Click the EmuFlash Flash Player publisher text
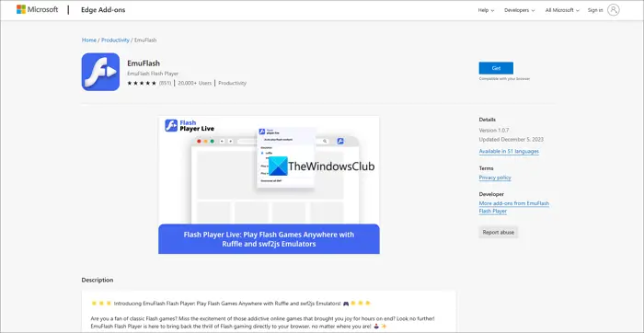The width and height of the screenshot is (644, 333). tap(153, 74)
